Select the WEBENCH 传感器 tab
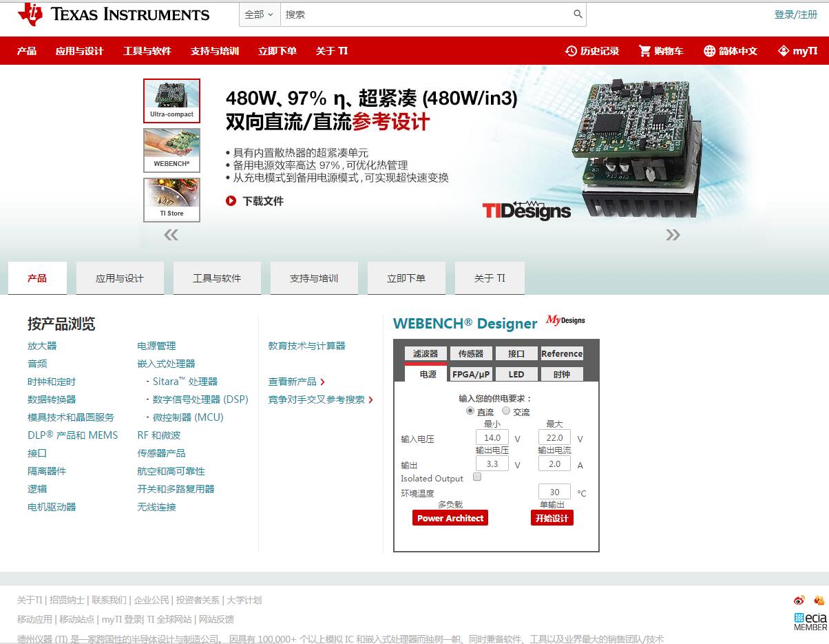Viewport: 829px width, 644px height. tap(471, 353)
